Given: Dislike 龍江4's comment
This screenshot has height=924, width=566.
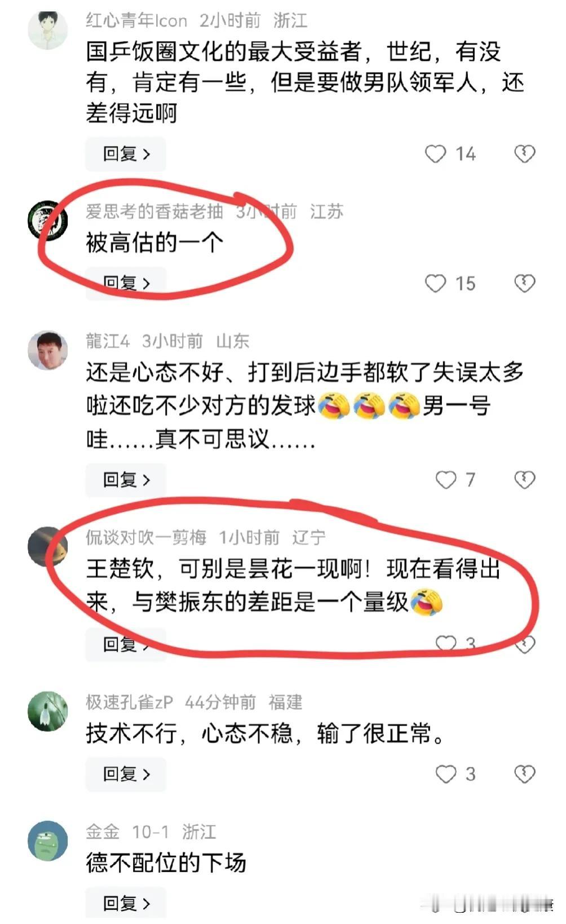Looking at the screenshot, I should [524, 480].
